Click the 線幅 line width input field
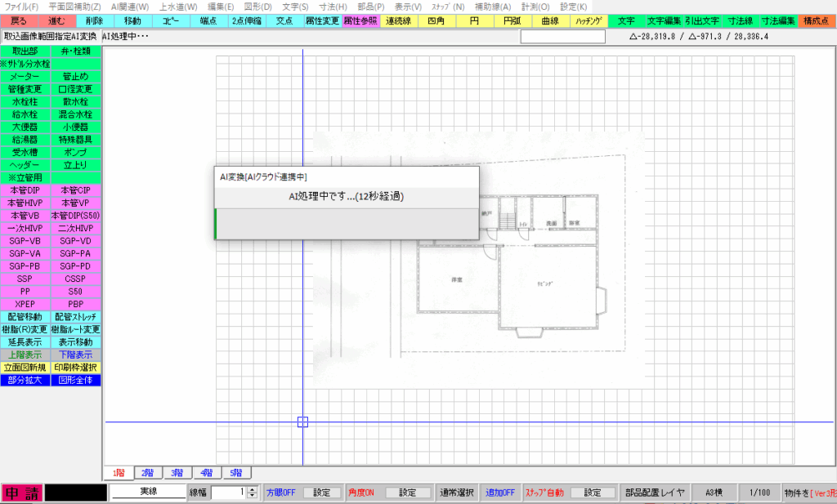Image resolution: width=837 pixels, height=504 pixels. coord(228,493)
